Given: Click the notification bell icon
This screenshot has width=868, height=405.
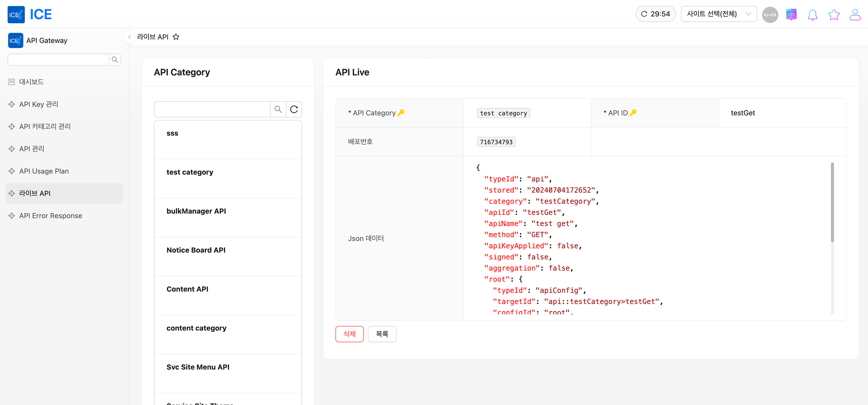Looking at the screenshot, I should click(x=812, y=14).
